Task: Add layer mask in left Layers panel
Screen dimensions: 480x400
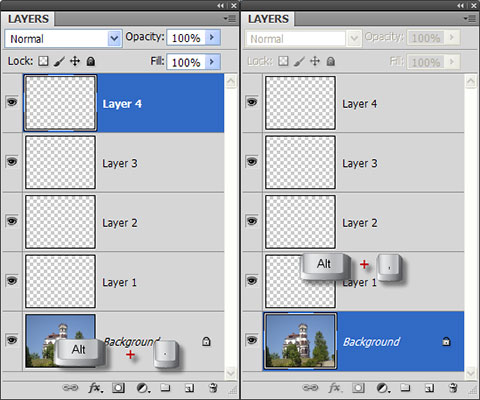Action: point(118,388)
